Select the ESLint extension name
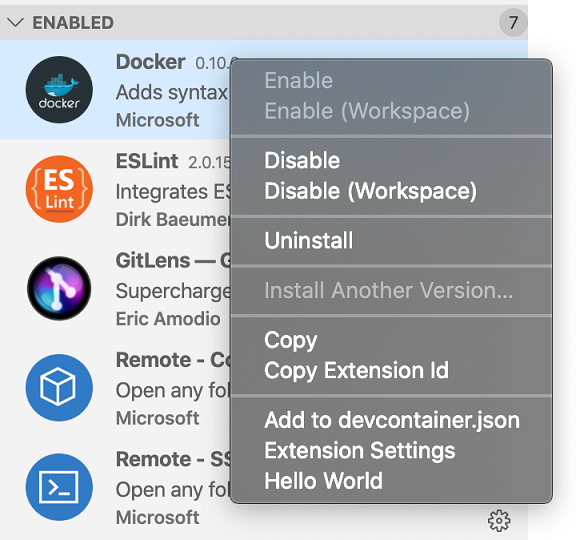Screen dimensions: 576x540 tap(147, 161)
